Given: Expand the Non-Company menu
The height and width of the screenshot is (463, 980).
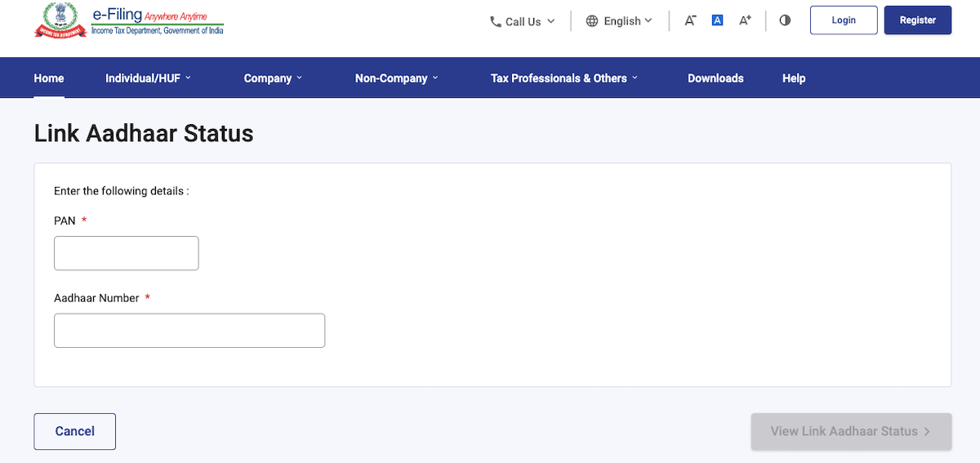Looking at the screenshot, I should 396,78.
